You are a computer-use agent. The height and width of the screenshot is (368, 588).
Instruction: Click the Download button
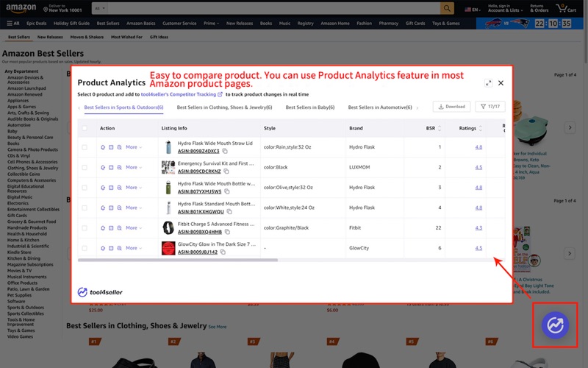[451, 107]
